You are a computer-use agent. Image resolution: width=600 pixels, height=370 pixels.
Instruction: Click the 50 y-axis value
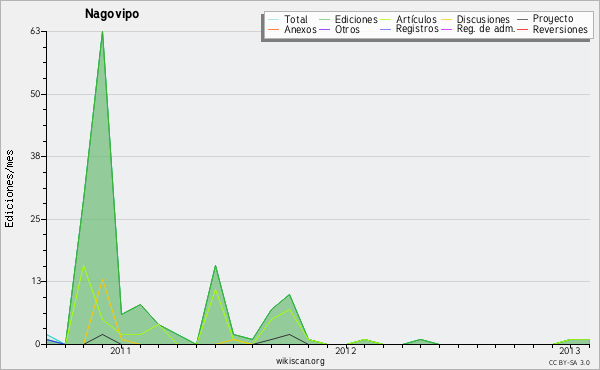point(35,94)
